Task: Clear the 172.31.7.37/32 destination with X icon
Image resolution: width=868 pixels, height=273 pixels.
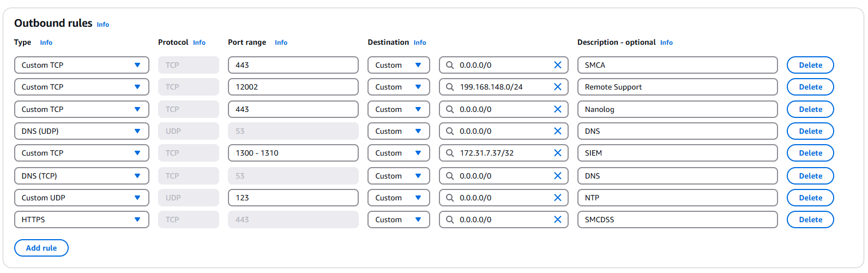Action: click(x=557, y=153)
